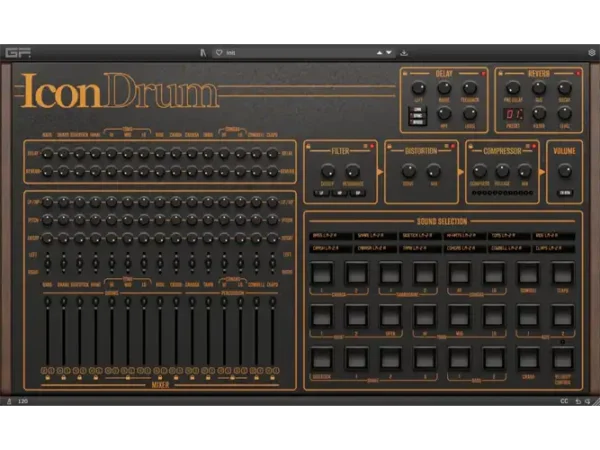
Task: Click the lock icon in Filter panel
Action: click(x=308, y=146)
